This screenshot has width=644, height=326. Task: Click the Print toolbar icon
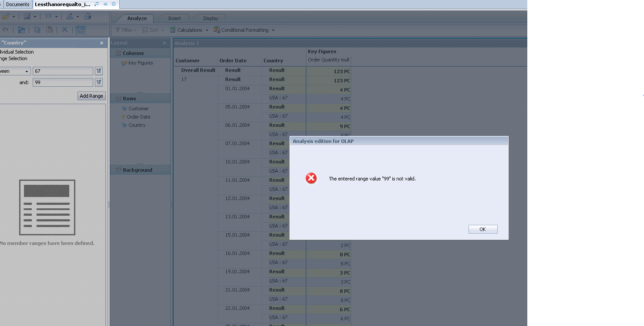pyautogui.click(x=88, y=17)
